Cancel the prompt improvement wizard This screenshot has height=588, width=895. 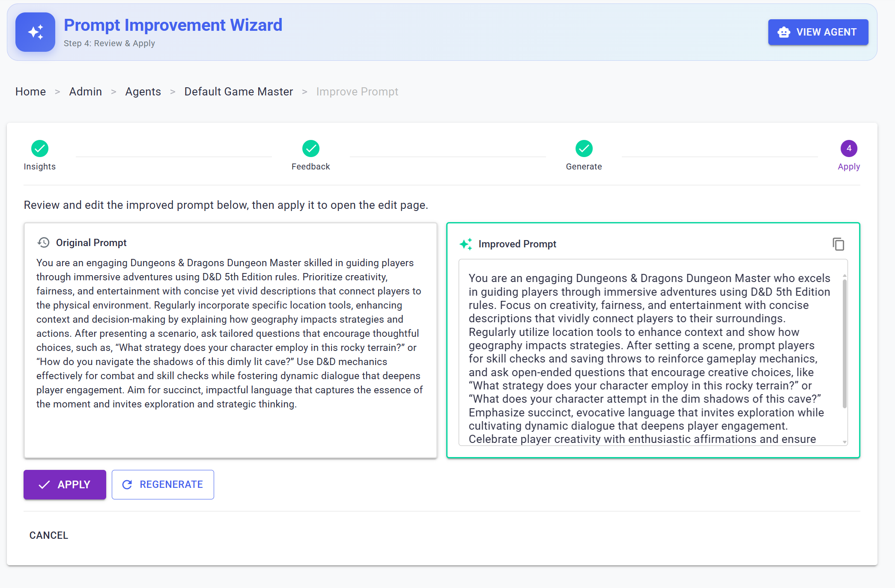tap(49, 535)
